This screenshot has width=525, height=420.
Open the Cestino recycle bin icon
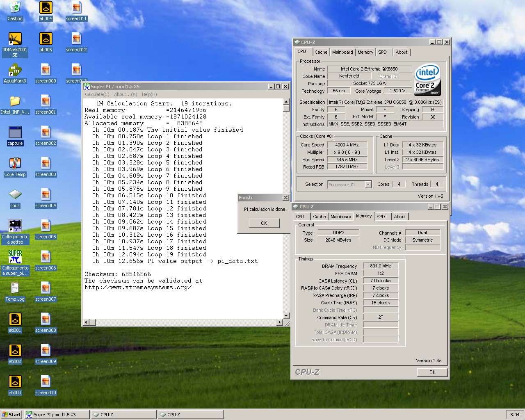coord(15,8)
